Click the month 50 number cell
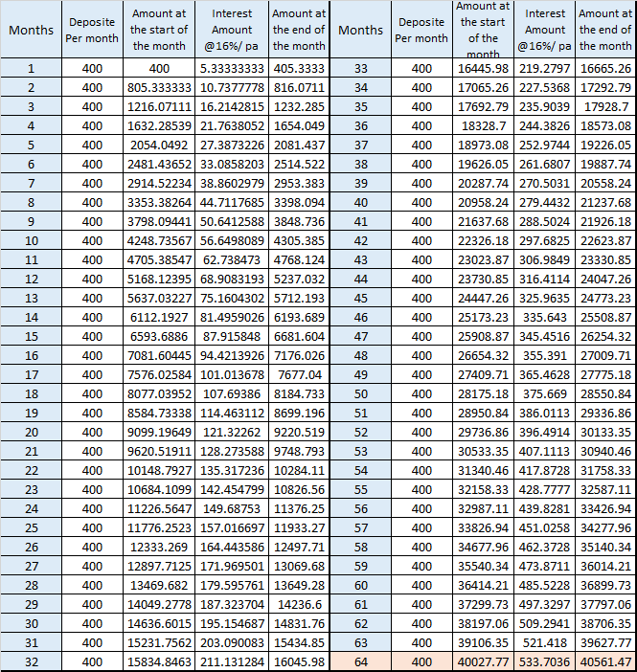Screen dimensions: 637x672 [361, 393]
